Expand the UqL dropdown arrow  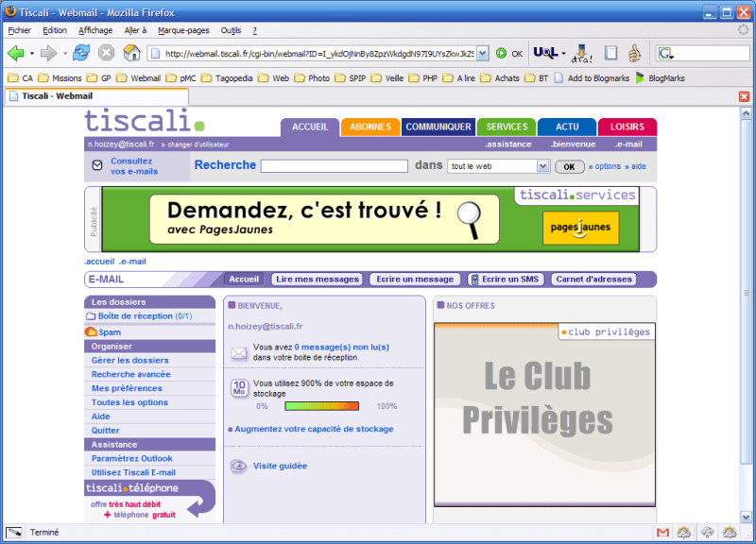563,53
